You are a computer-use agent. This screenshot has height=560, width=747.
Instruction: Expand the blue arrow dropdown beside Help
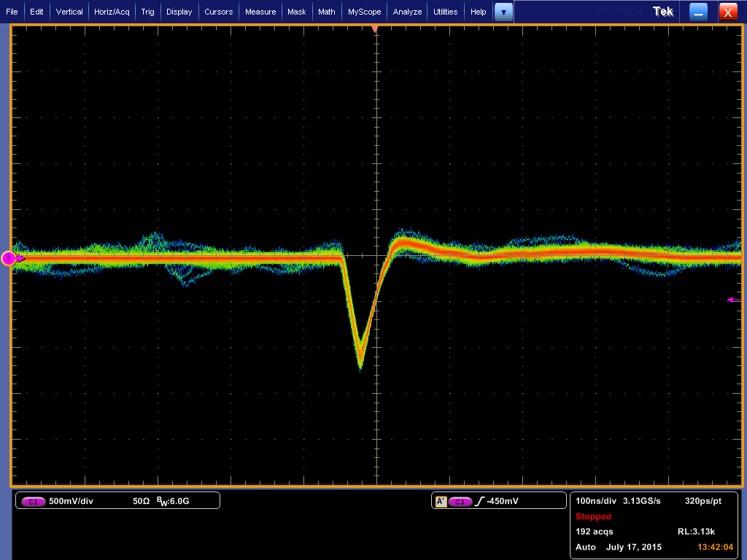[x=503, y=12]
